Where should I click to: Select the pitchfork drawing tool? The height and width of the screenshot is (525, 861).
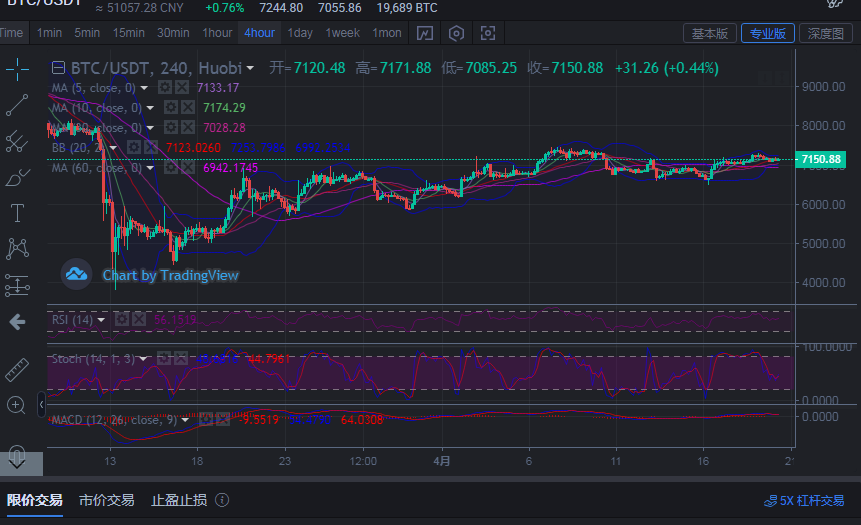coord(18,141)
